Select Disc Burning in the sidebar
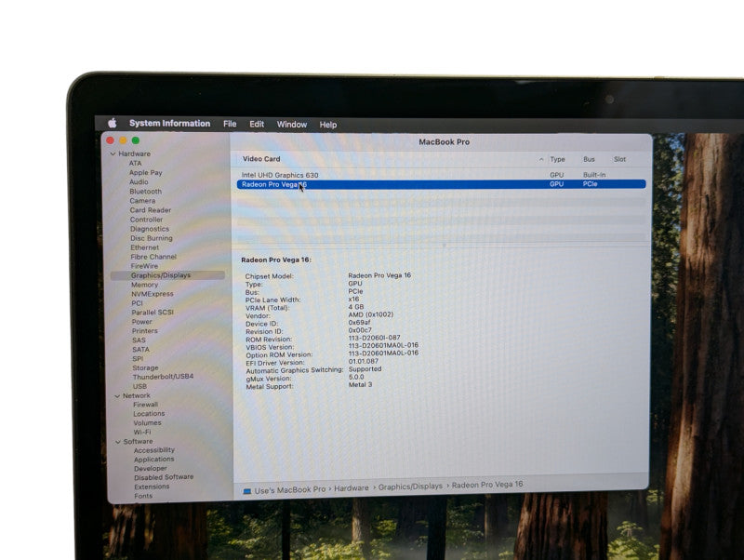744x560 pixels. (x=152, y=238)
